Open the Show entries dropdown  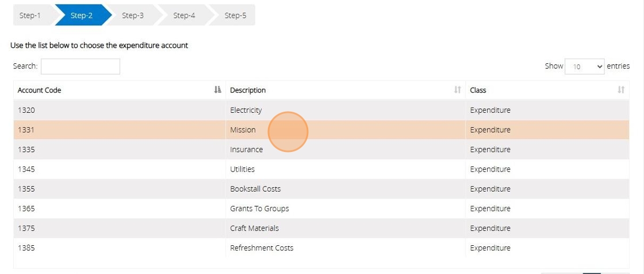pyautogui.click(x=585, y=67)
